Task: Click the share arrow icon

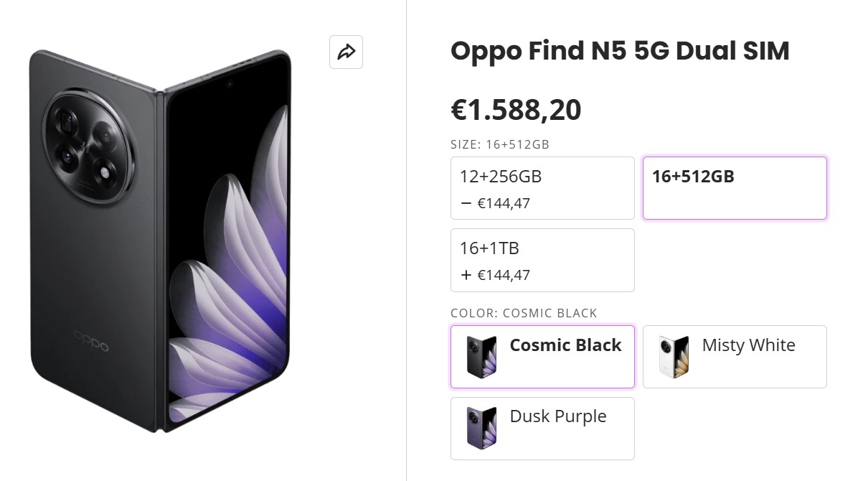Action: (346, 52)
